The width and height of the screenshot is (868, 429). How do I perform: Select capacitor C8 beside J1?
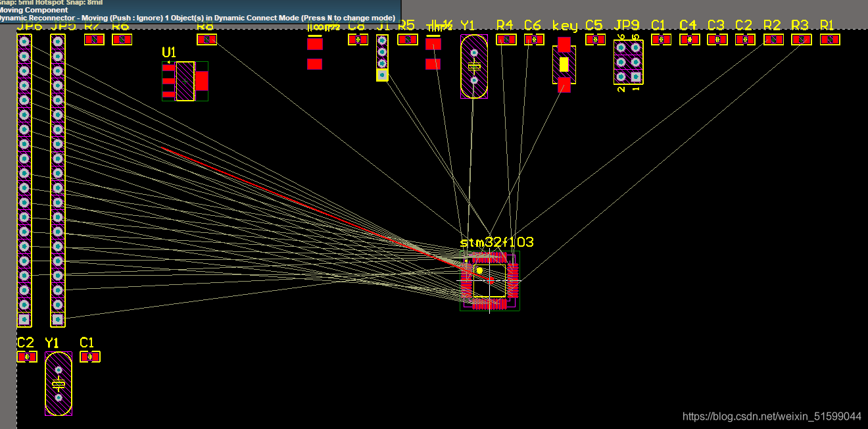click(x=358, y=39)
